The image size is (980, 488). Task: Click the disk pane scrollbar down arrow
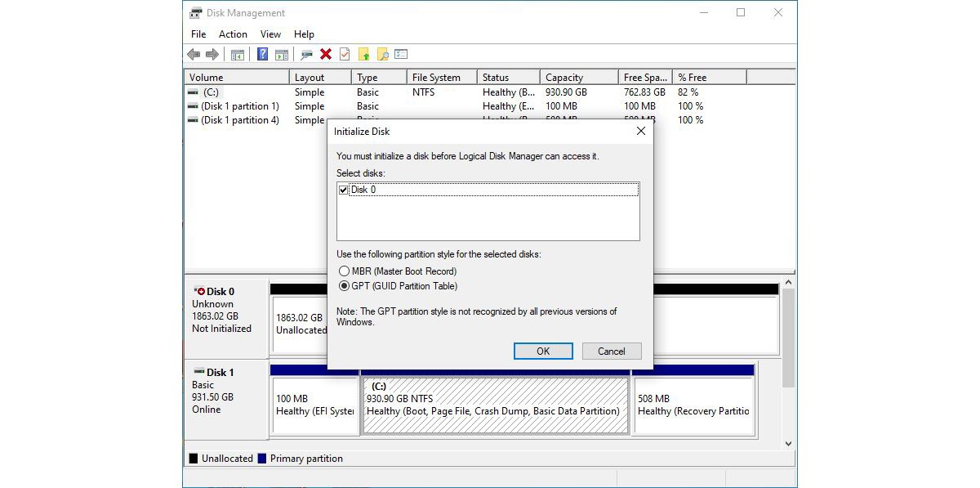788,443
